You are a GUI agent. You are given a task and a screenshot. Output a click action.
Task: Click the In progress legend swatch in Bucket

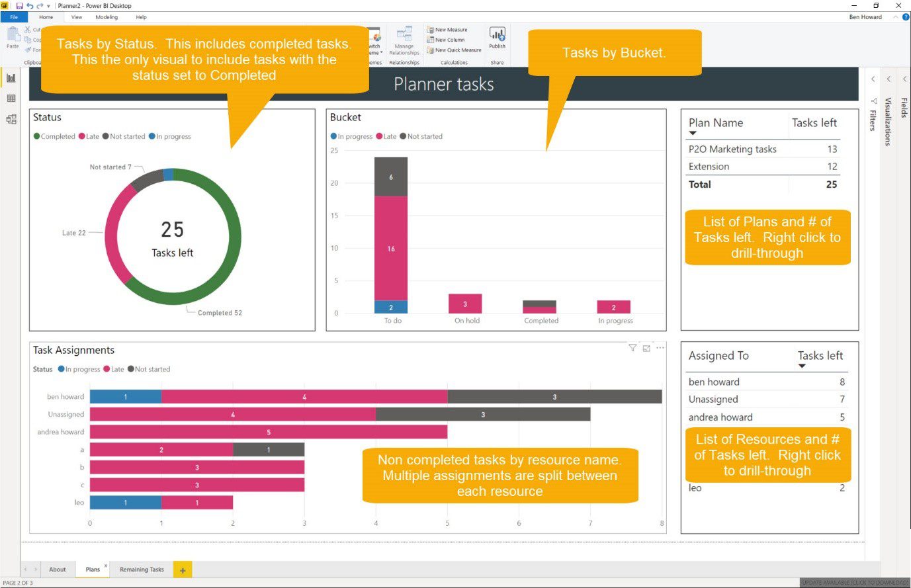click(x=333, y=136)
